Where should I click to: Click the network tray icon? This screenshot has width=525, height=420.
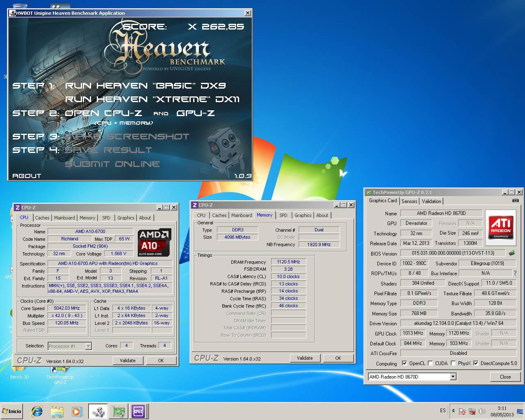[472, 411]
